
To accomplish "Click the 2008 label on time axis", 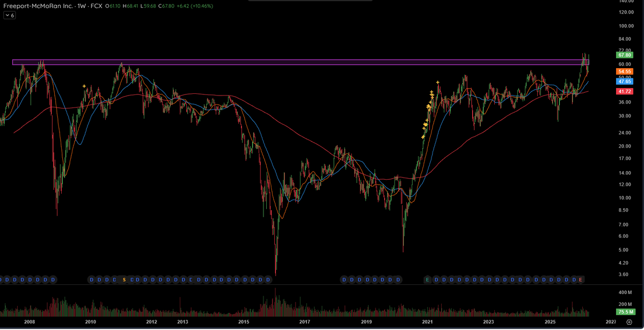I will pos(30,322).
